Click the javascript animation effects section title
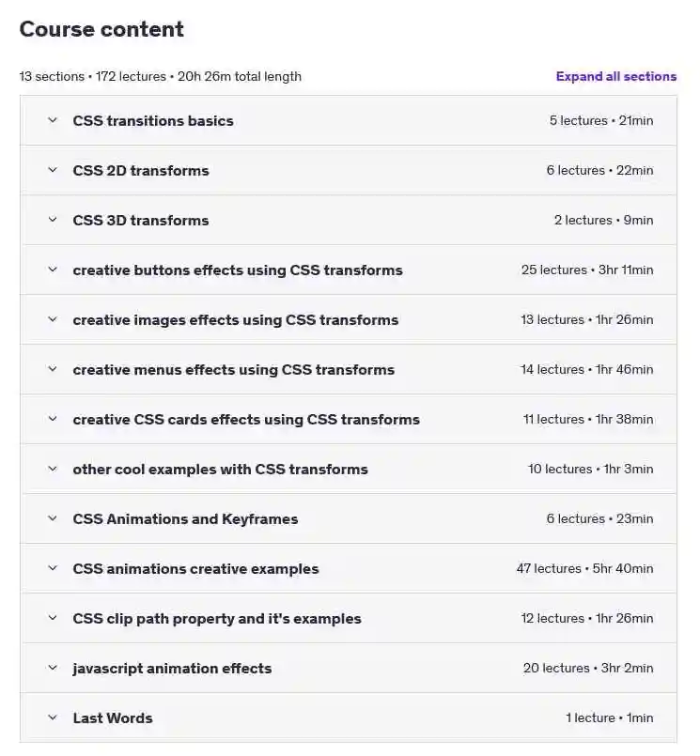 point(172,669)
